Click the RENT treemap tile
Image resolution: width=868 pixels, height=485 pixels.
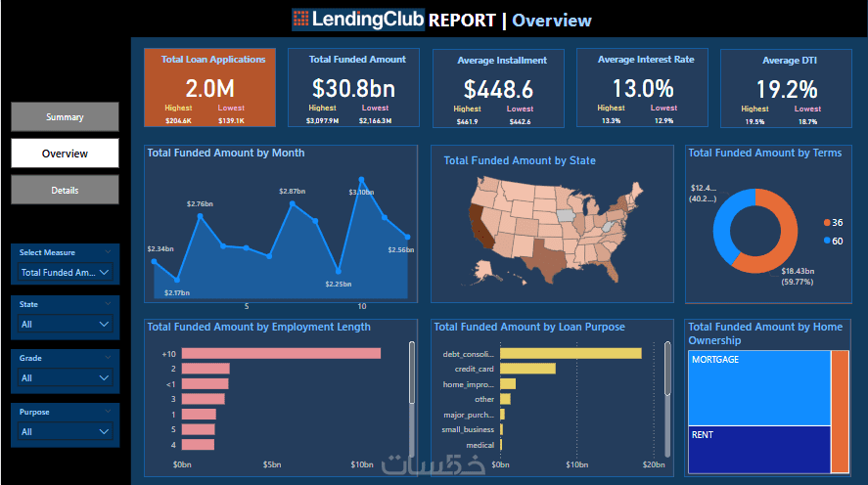[759, 450]
